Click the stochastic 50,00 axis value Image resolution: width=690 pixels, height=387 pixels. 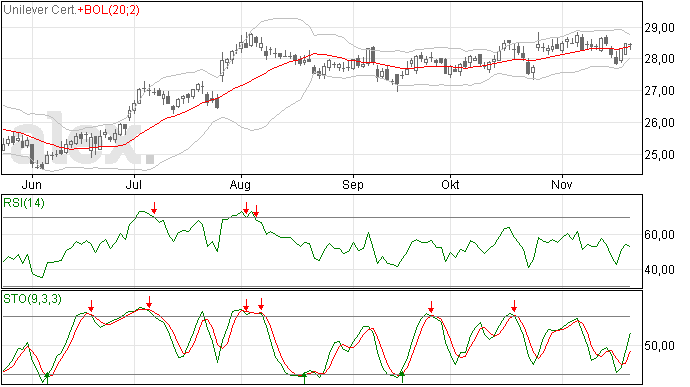660,346
